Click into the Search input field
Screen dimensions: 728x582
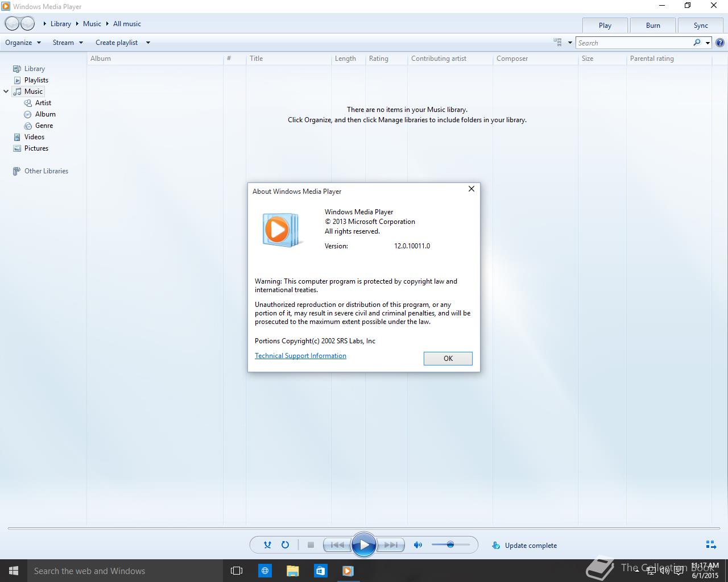(x=634, y=43)
